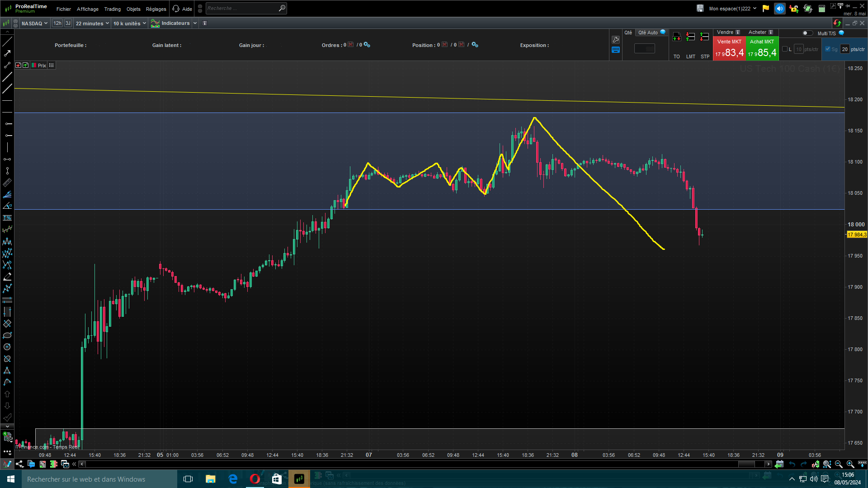Click the chart's horizontal time scrollbar
The width and height of the screenshot is (868, 488).
(x=425, y=464)
